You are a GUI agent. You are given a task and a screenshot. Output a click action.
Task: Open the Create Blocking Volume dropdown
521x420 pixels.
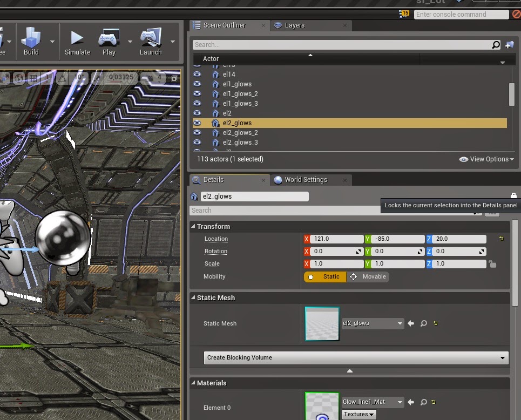355,357
